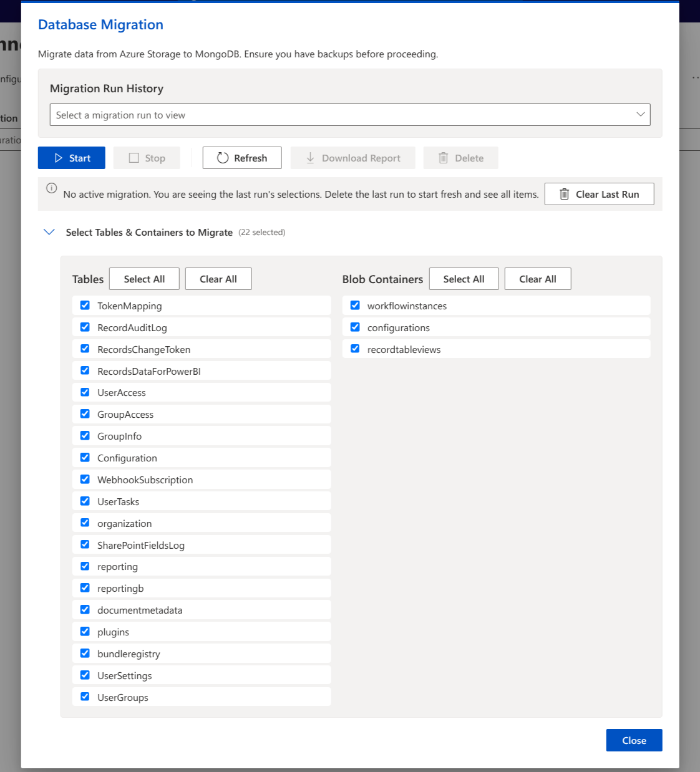Uncheck the configurations blob container
The image size is (700, 772).
point(355,327)
